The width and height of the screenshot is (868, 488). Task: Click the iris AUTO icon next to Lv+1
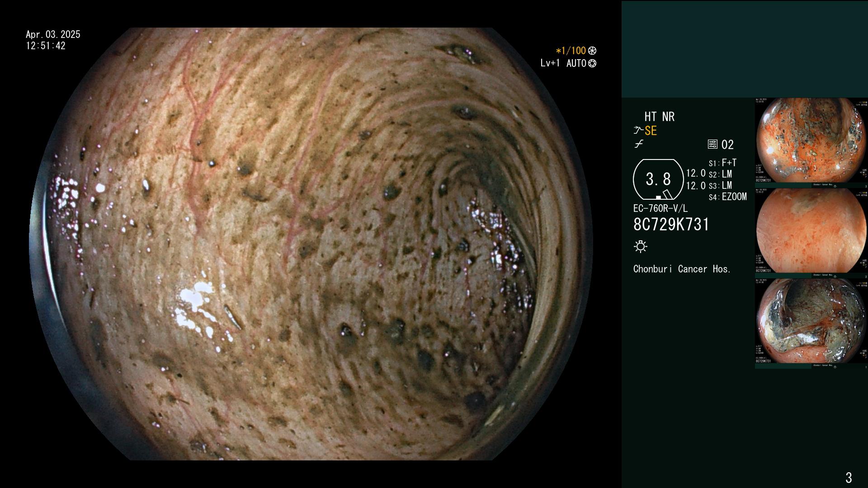(x=592, y=63)
